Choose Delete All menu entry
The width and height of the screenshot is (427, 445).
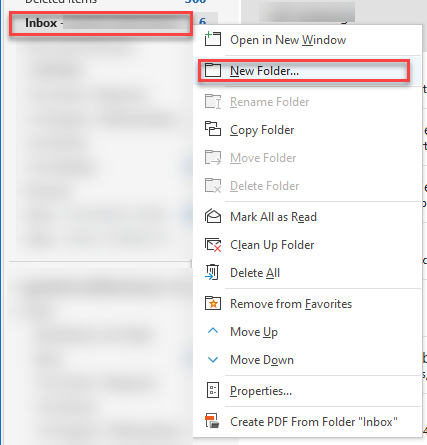tap(255, 273)
